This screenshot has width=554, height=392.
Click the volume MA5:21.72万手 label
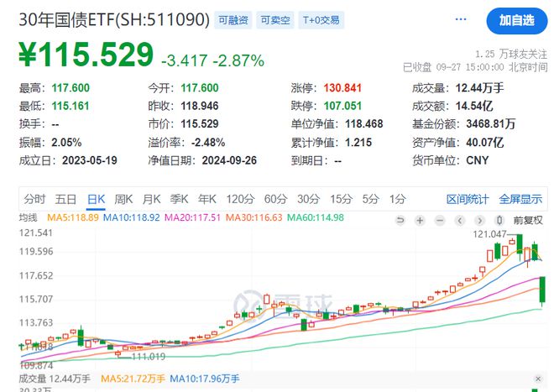(x=133, y=379)
